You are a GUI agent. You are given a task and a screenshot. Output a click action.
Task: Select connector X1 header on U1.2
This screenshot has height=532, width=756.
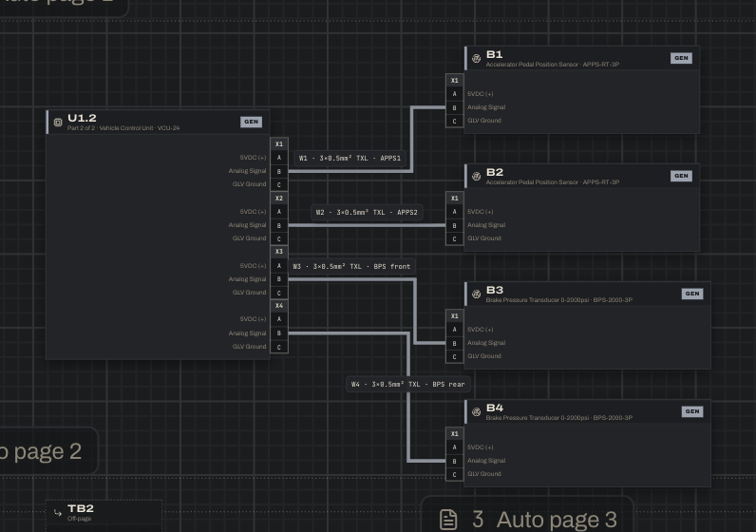click(x=279, y=144)
